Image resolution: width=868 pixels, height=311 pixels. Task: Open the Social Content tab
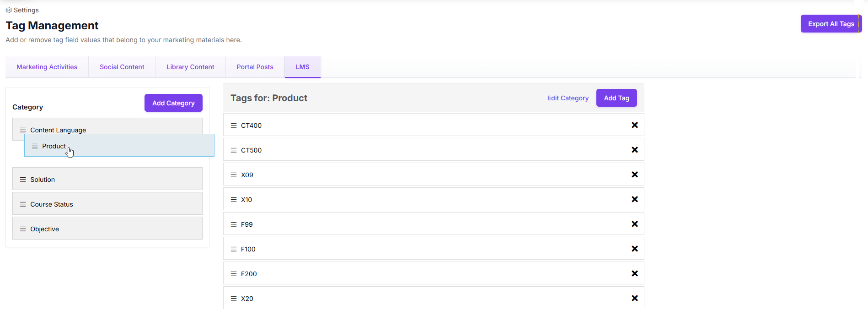coord(122,67)
